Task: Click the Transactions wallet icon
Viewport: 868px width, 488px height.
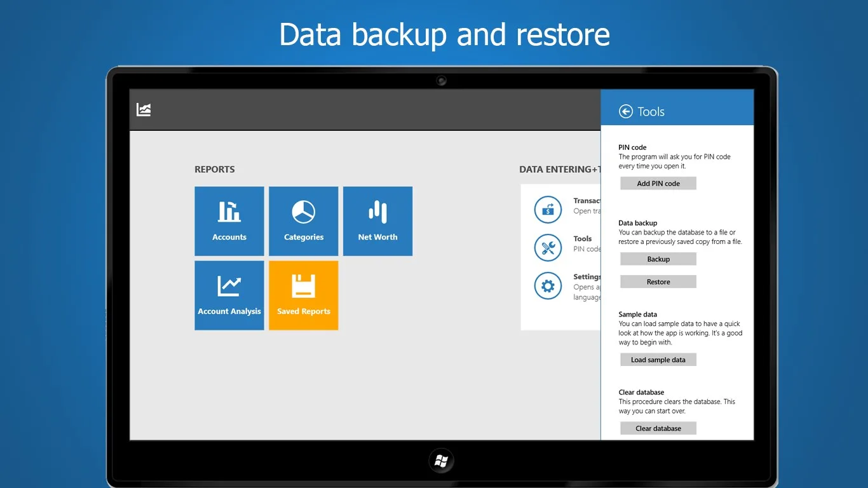Action: click(x=548, y=210)
